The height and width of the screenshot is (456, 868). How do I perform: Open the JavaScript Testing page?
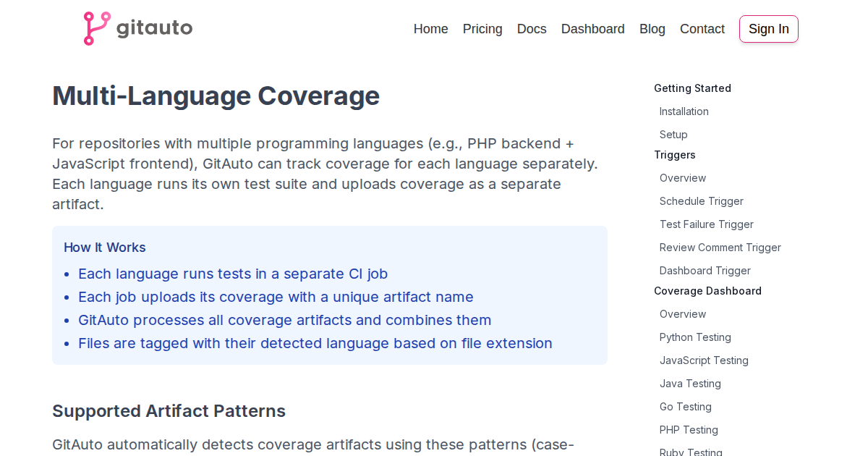click(704, 360)
